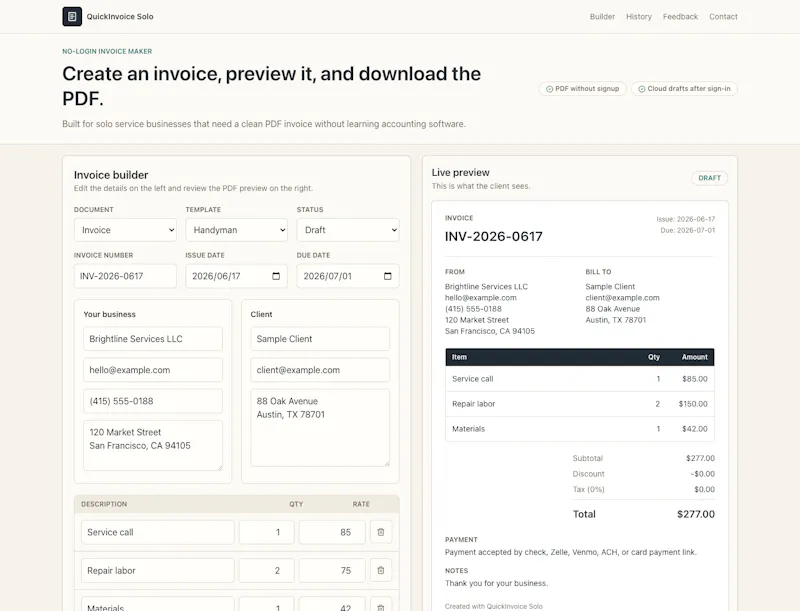Open the due date calendar picker
The width and height of the screenshot is (800, 611).
[x=387, y=276]
